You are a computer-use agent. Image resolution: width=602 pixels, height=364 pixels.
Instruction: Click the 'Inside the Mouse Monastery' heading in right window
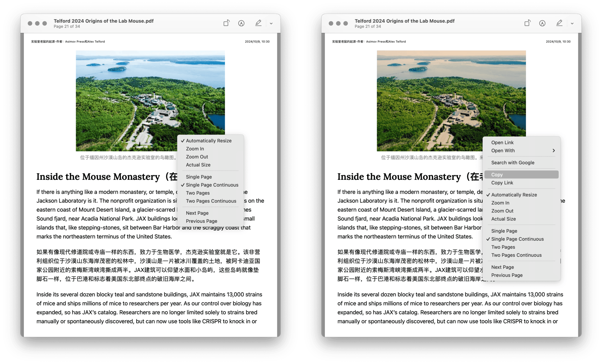399,177
